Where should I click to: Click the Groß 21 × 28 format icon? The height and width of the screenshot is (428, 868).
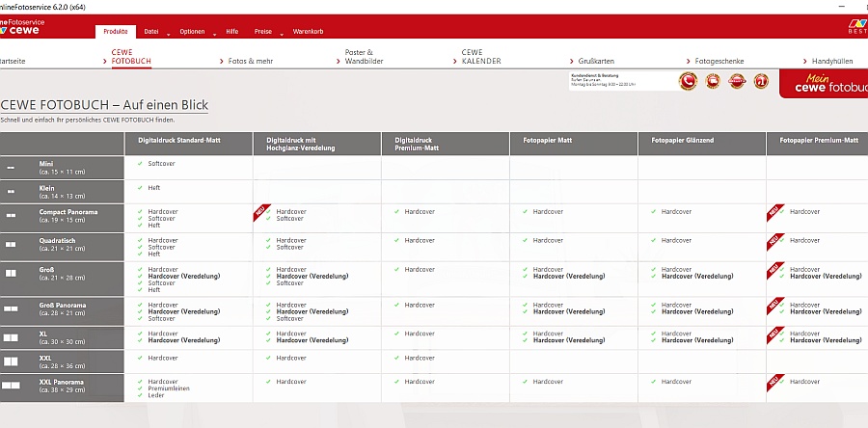[11, 273]
